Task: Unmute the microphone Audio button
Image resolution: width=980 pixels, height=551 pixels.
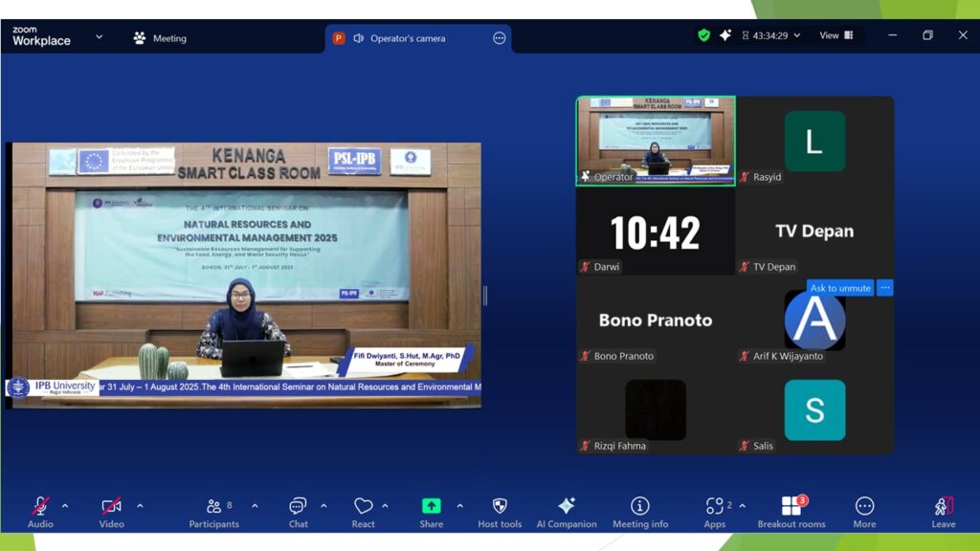Action: pos(40,511)
